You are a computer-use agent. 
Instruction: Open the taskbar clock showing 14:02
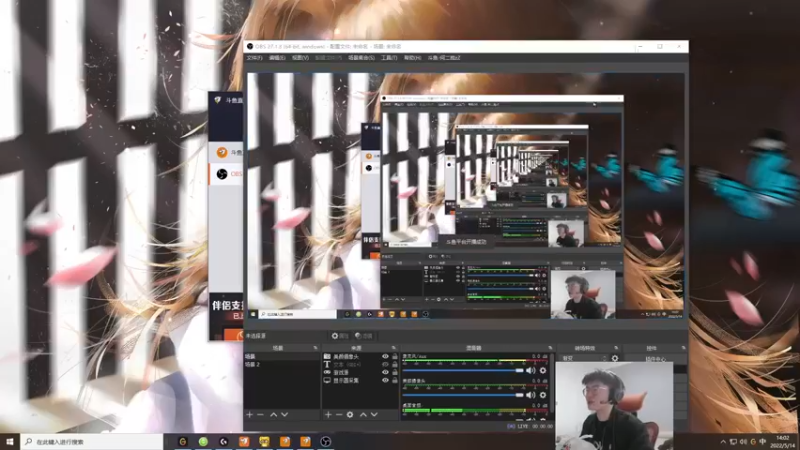click(783, 442)
